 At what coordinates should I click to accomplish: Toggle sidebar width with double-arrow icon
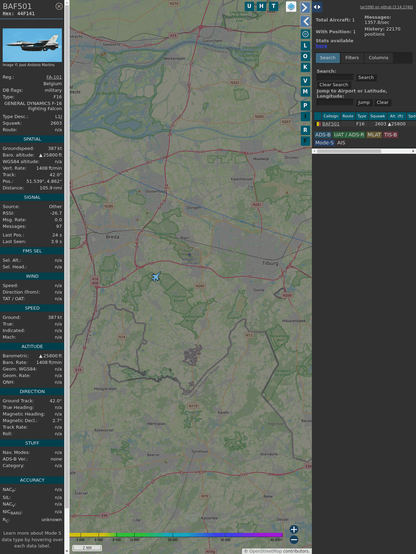[317, 7]
